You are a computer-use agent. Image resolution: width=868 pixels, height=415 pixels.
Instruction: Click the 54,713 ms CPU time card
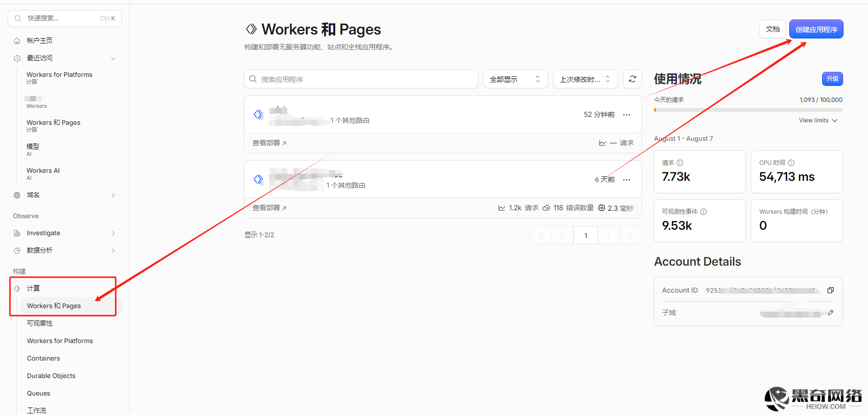(797, 172)
